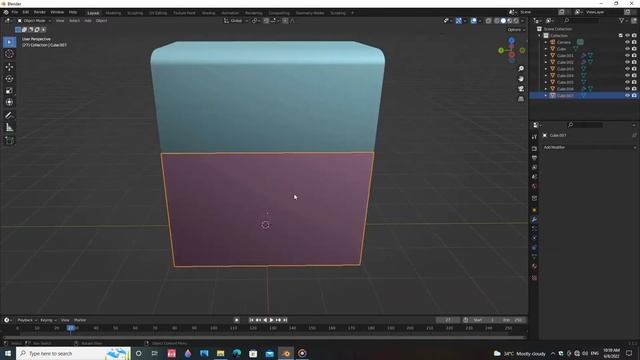Image resolution: width=640 pixels, height=360 pixels.
Task: Switch to Sculpting workspace tab
Action: click(135, 13)
